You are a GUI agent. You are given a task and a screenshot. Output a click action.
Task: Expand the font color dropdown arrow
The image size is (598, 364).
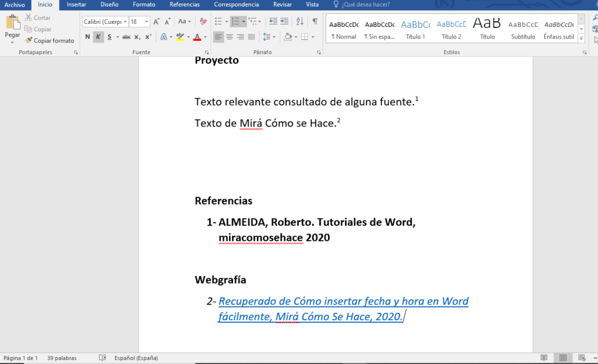point(204,36)
